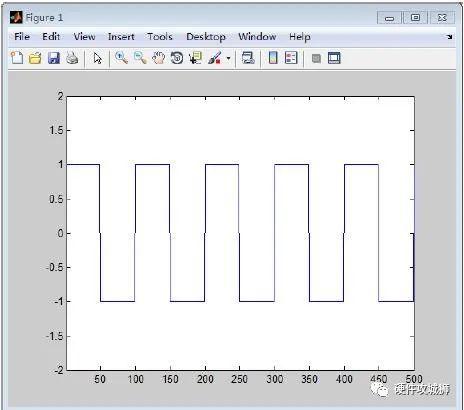Select the Brush data tool
The height and width of the screenshot is (410, 464).
point(214,58)
